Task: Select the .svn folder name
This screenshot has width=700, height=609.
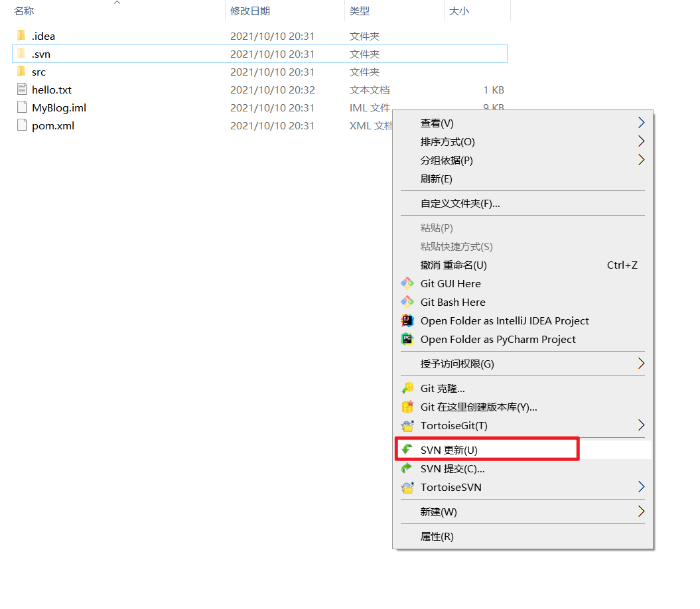Action: click(x=41, y=54)
